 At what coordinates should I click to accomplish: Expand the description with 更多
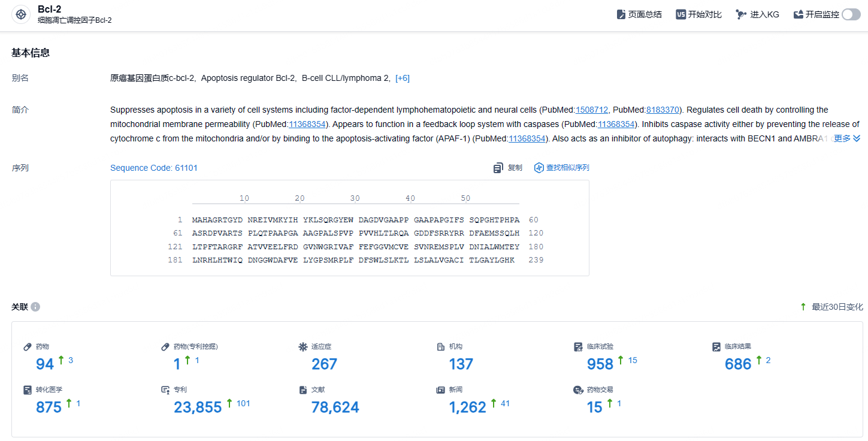847,138
